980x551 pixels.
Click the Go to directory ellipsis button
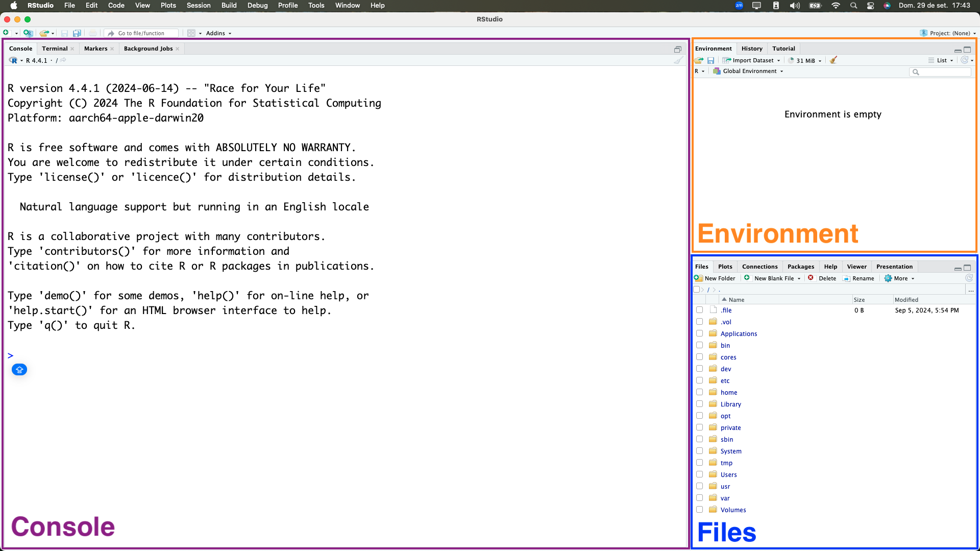[971, 290]
